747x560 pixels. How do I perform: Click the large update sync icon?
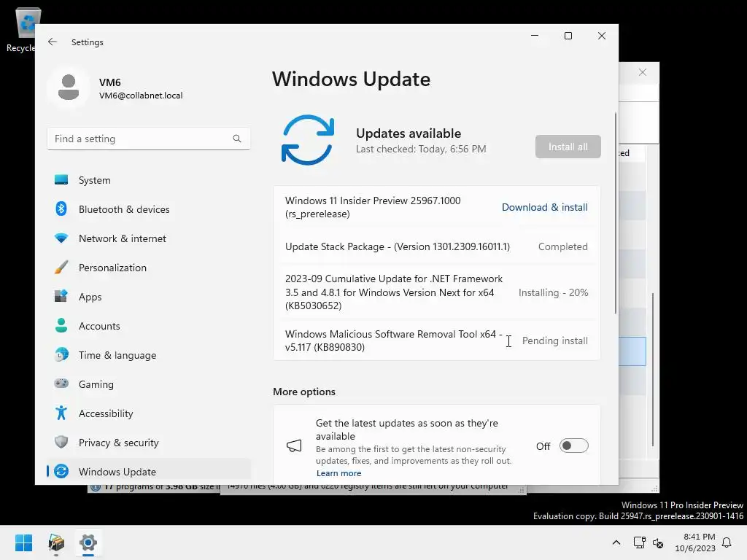pos(308,140)
